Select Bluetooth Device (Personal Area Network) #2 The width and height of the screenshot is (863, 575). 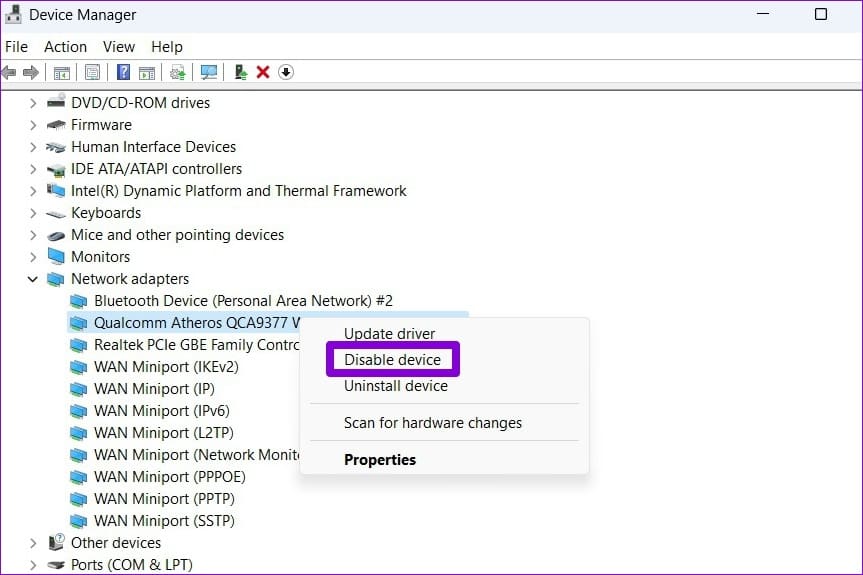[x=231, y=301]
